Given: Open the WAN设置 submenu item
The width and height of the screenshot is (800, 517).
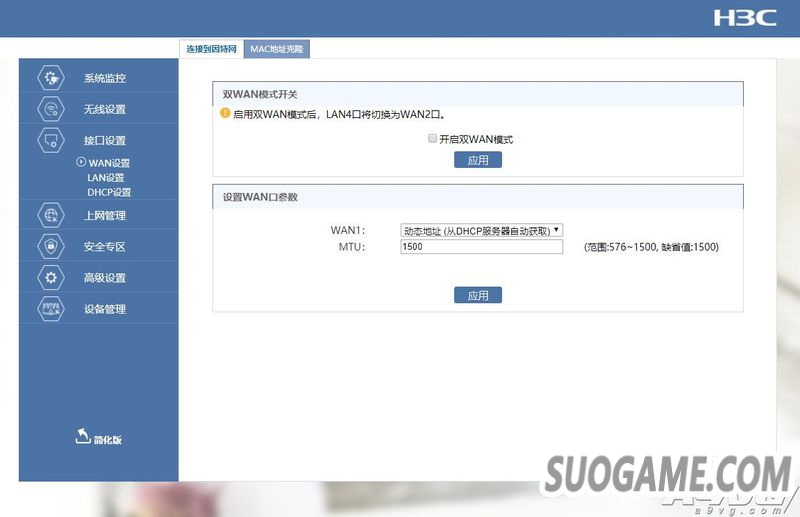Looking at the screenshot, I should pos(109,163).
